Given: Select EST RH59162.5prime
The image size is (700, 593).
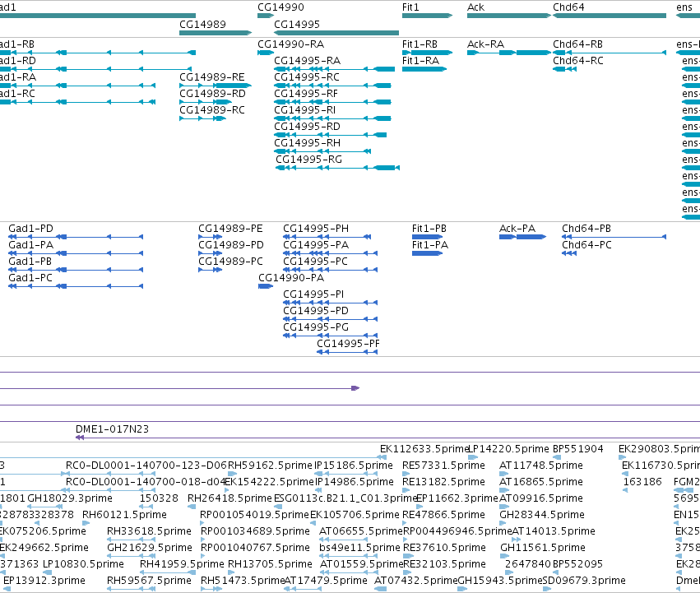Looking at the screenshot, I should [x=270, y=466].
